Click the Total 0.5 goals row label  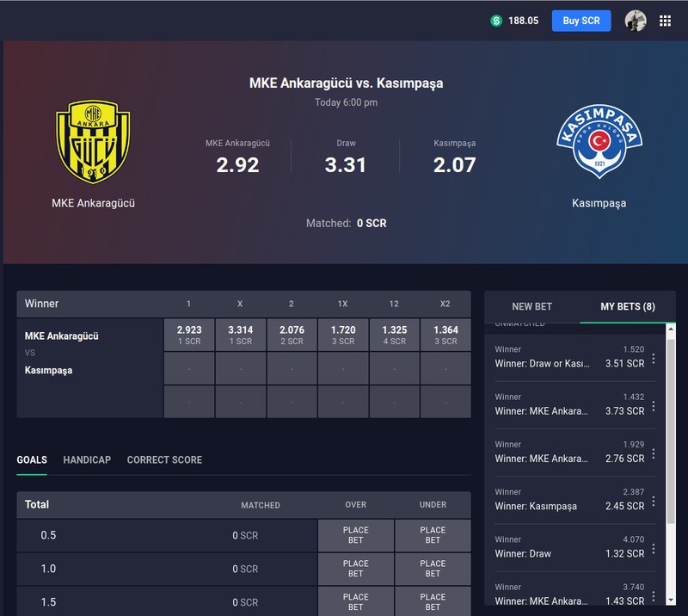[x=48, y=535]
